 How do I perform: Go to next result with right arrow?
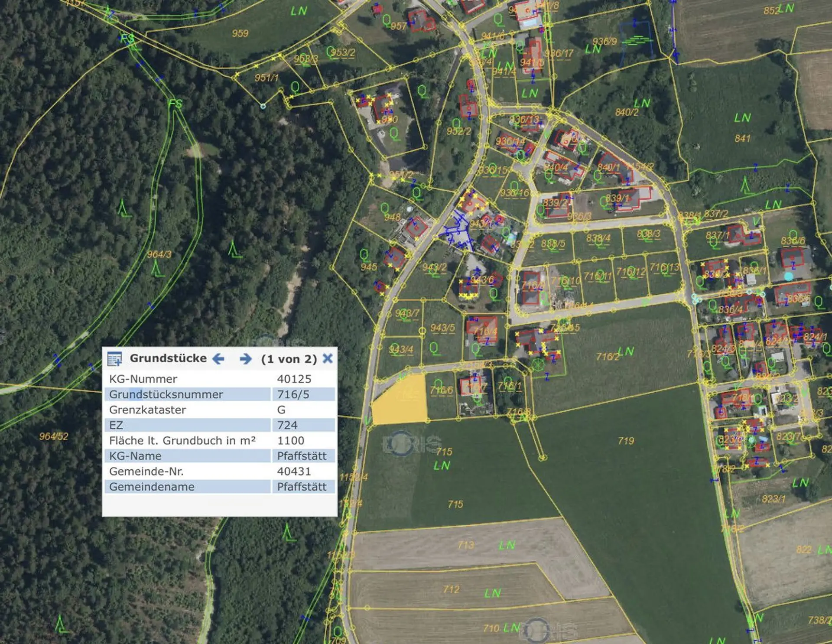click(246, 359)
